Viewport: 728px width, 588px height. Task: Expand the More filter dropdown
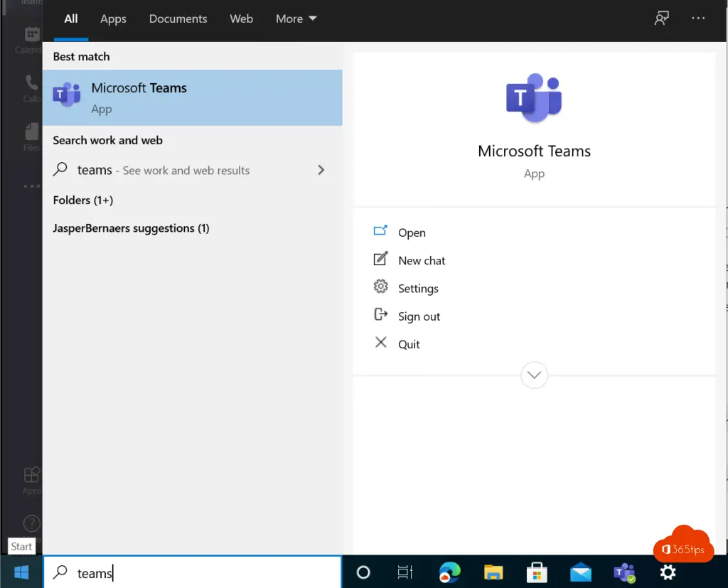[296, 19]
